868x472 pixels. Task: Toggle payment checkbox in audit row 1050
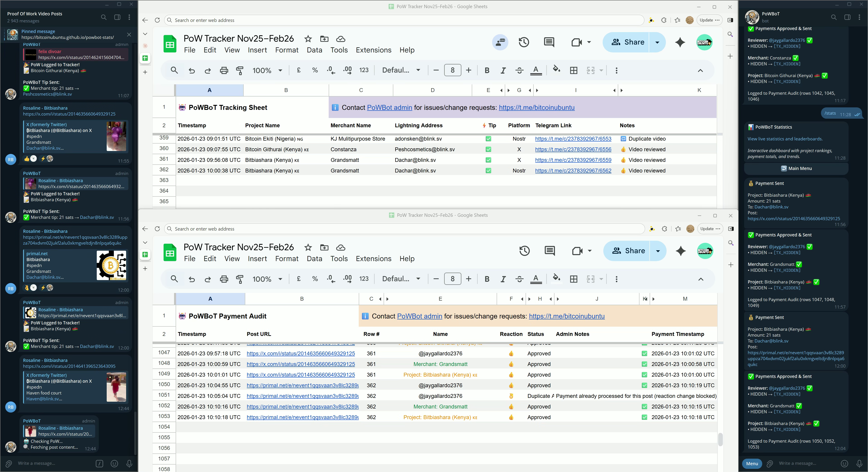point(644,385)
